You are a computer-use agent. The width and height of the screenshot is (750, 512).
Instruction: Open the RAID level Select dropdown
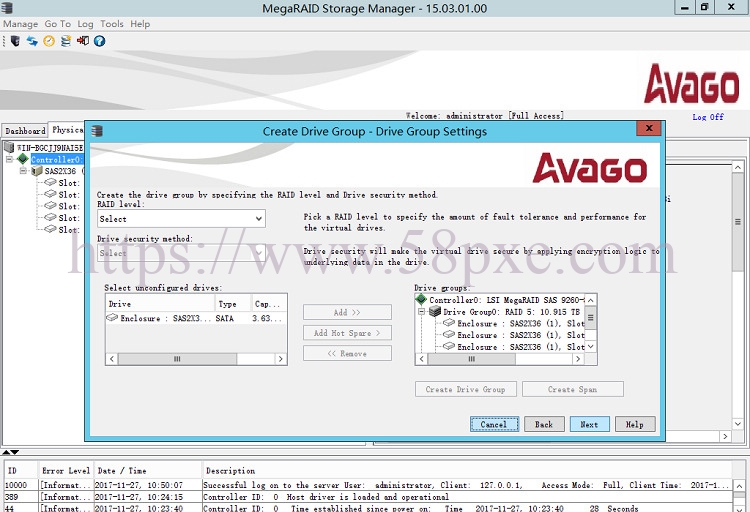click(181, 219)
